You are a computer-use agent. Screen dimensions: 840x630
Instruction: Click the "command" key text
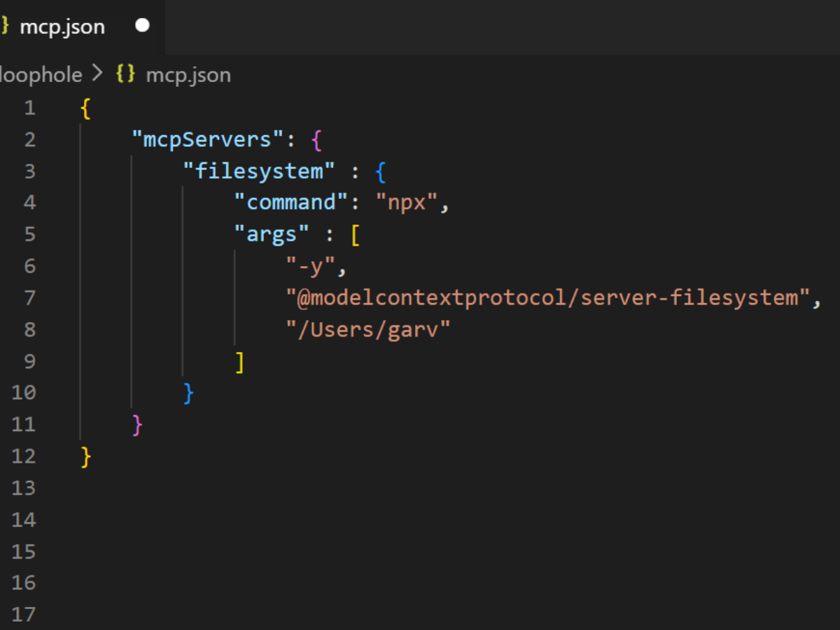[291, 202]
